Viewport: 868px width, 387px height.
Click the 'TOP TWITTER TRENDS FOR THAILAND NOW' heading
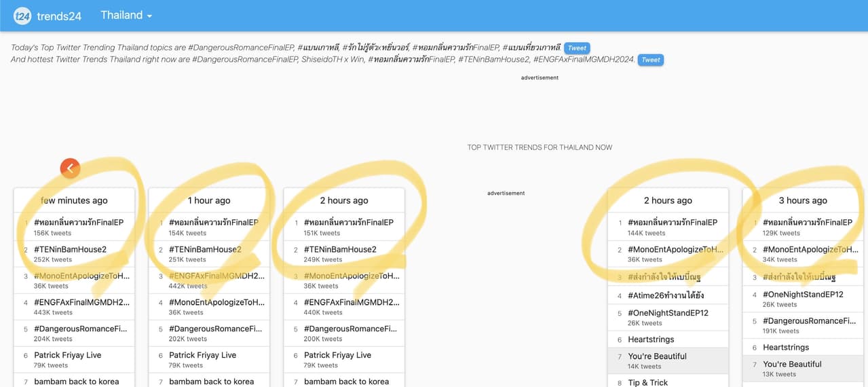540,147
